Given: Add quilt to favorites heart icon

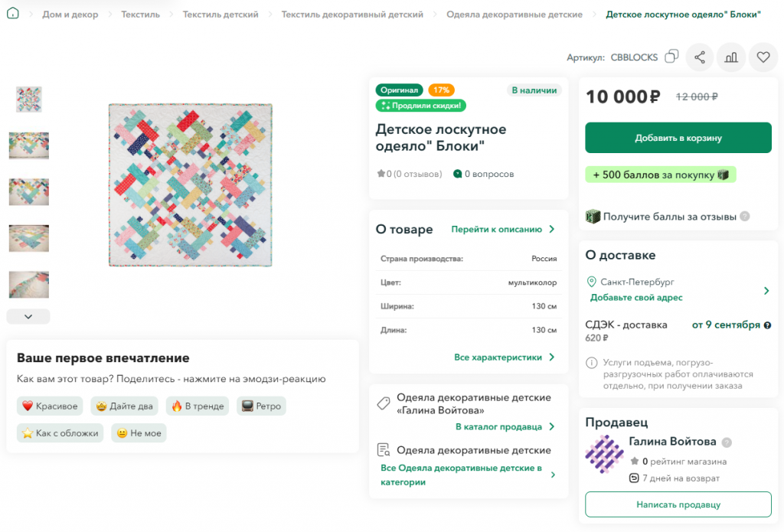Looking at the screenshot, I should point(763,57).
